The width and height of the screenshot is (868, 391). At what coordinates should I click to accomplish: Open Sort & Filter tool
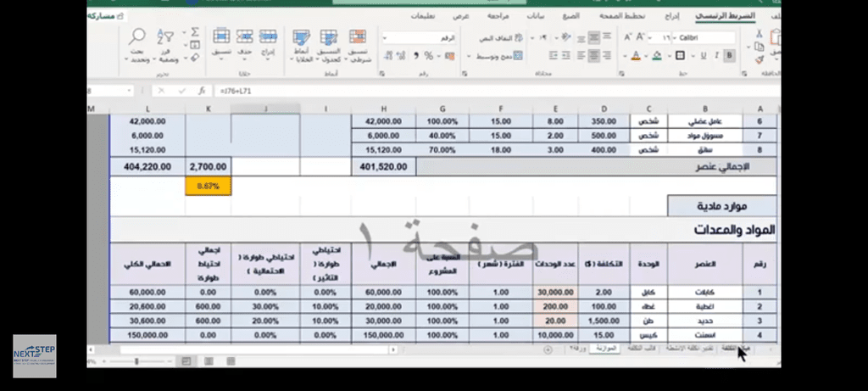click(165, 46)
